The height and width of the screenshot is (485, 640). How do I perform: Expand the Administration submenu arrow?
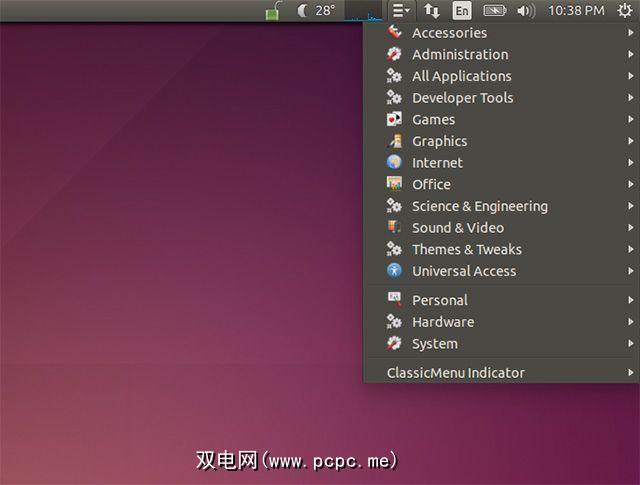point(631,54)
